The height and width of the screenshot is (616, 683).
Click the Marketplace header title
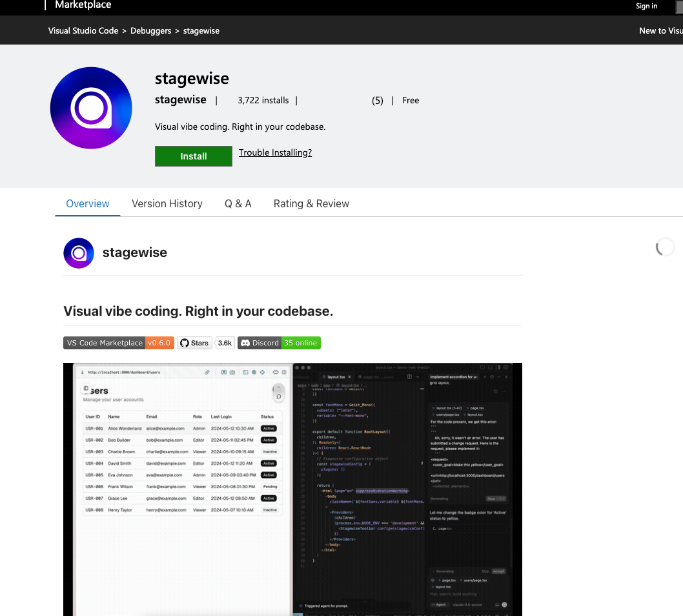click(83, 5)
